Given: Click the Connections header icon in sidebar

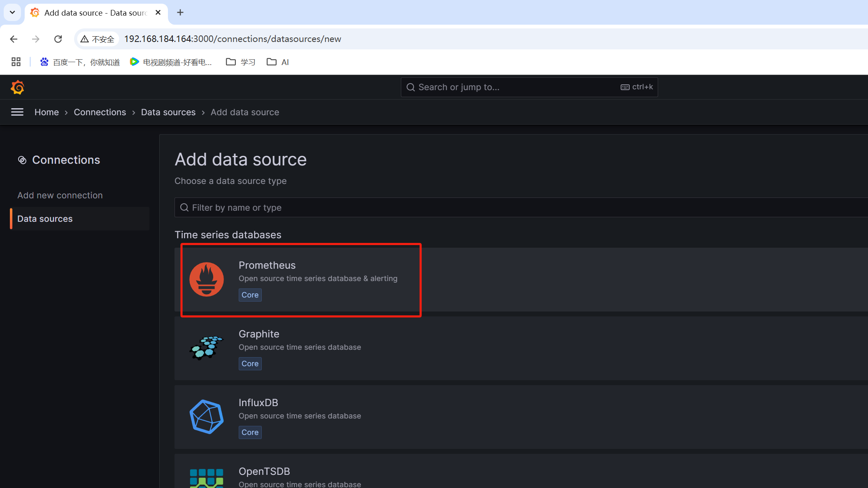Looking at the screenshot, I should tap(22, 160).
